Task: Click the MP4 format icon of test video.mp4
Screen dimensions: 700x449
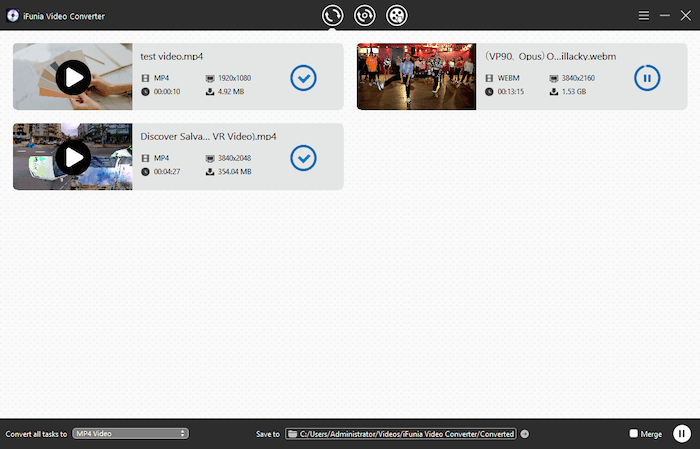Action: pyautogui.click(x=145, y=77)
